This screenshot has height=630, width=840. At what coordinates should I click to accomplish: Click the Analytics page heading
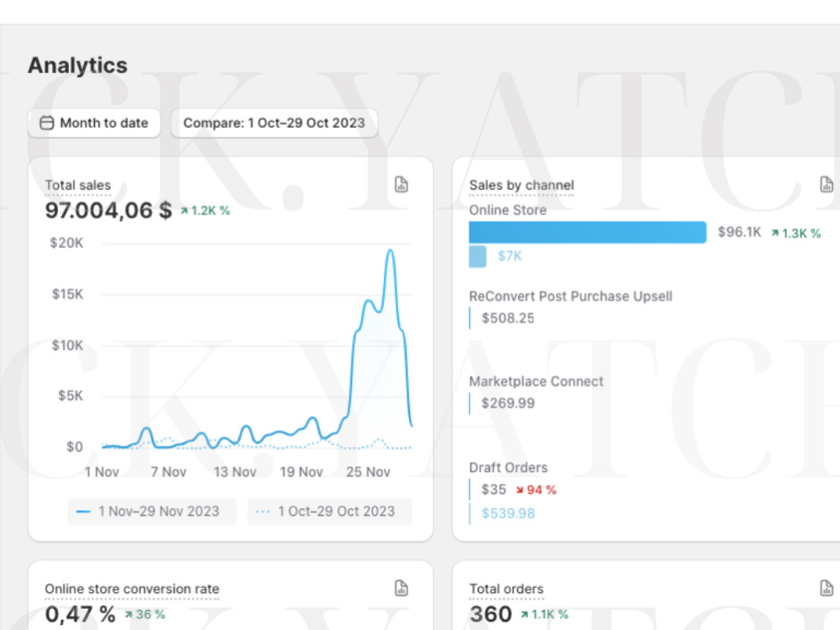(x=77, y=66)
